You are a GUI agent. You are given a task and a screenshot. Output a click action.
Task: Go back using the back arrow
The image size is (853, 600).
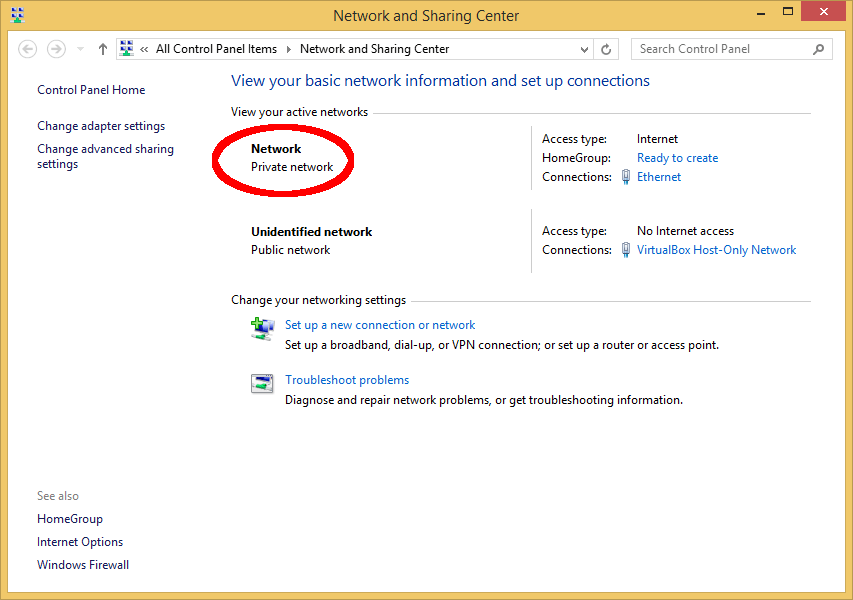[x=27, y=48]
